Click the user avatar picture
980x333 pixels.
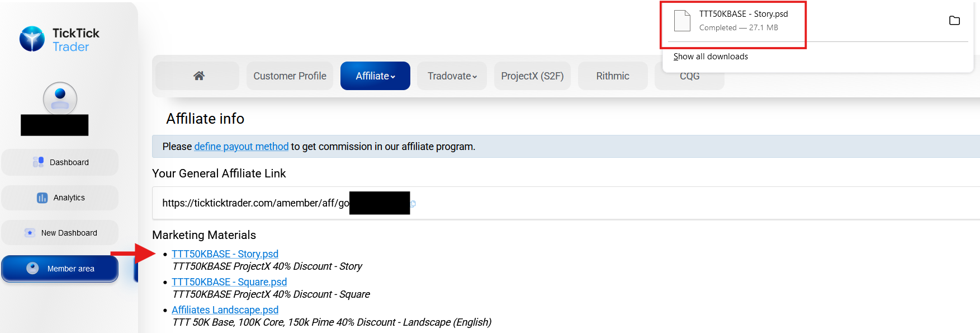60,99
